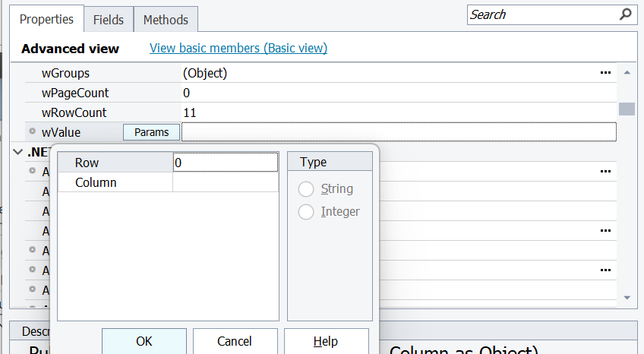The image size is (644, 354).
Task: Open the Fields tab
Action: (x=109, y=20)
